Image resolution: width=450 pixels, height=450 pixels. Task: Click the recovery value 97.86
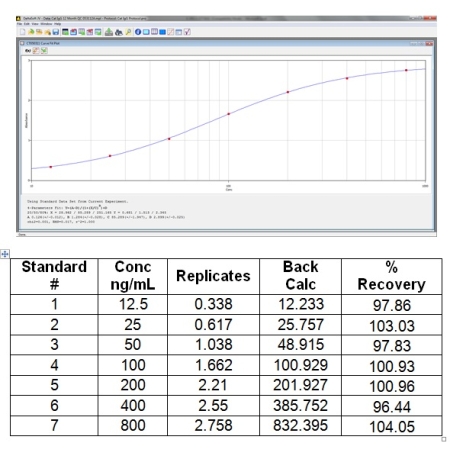tap(392, 305)
